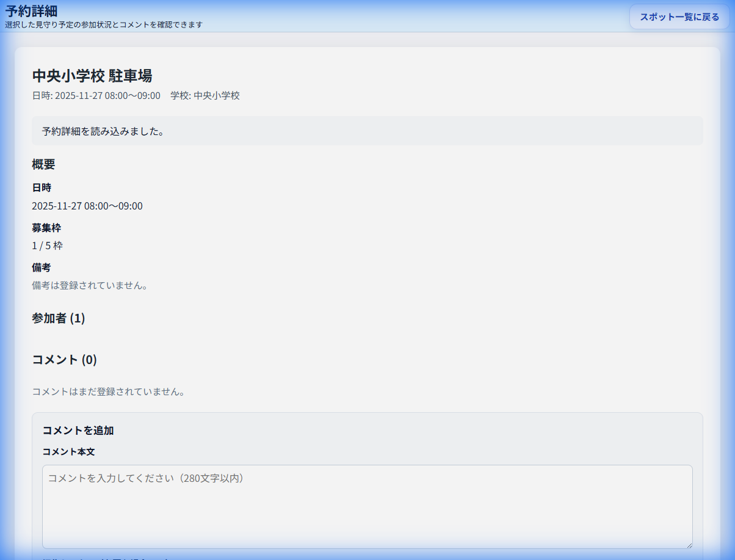
Task: Click the page subtitle about 見守り予定
Action: coord(104,25)
